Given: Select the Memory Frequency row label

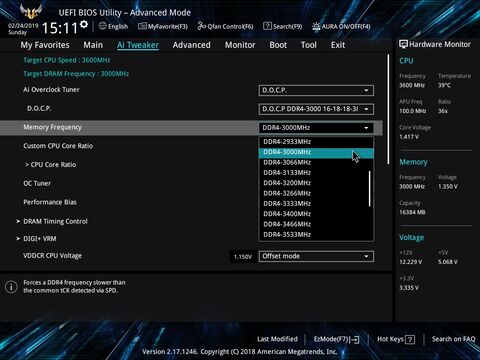Looking at the screenshot, I should point(52,127).
